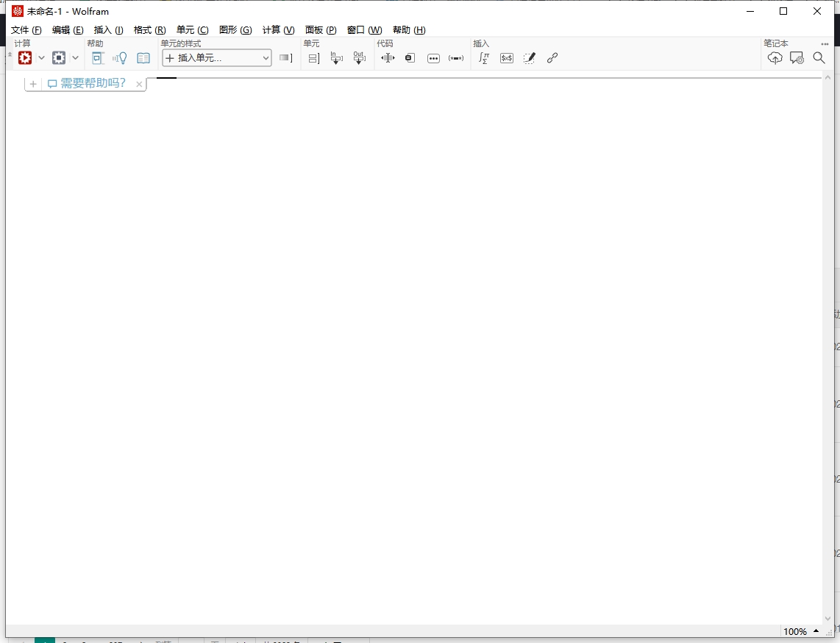The height and width of the screenshot is (643, 840).
Task: Collapse the toolbar with the double-arrow
Action: (x=10, y=56)
